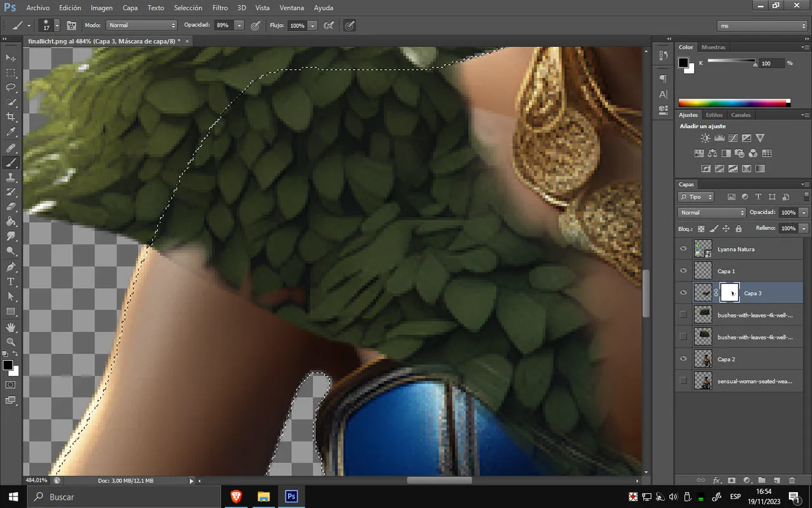
Task: Click the Brave browser taskbar icon
Action: pos(236,497)
